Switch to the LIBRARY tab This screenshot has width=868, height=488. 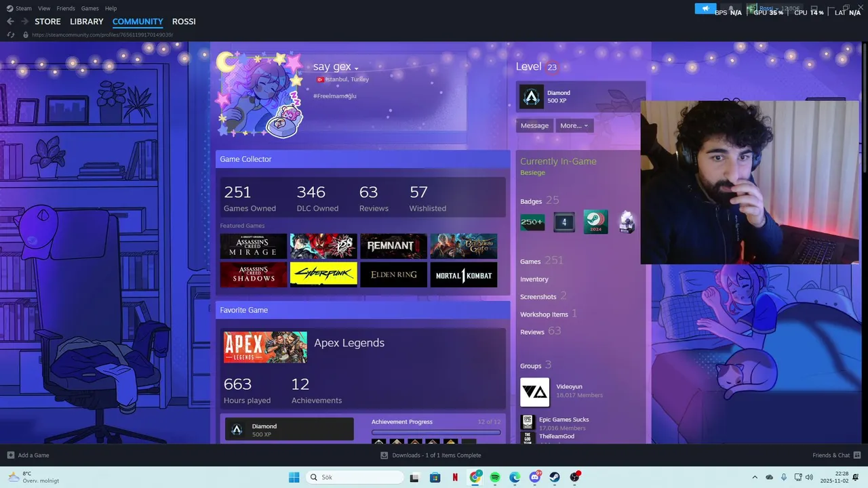point(87,22)
